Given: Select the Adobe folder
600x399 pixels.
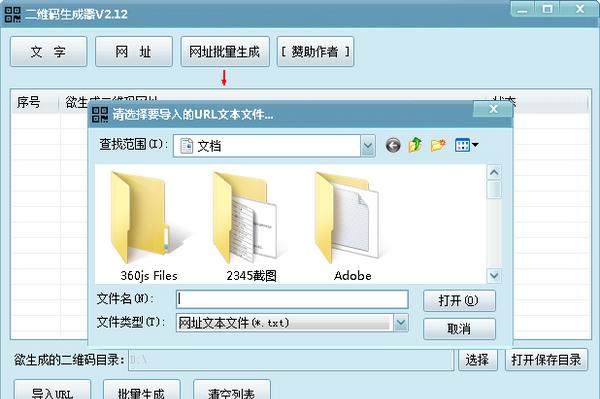Looking at the screenshot, I should 352,226.
